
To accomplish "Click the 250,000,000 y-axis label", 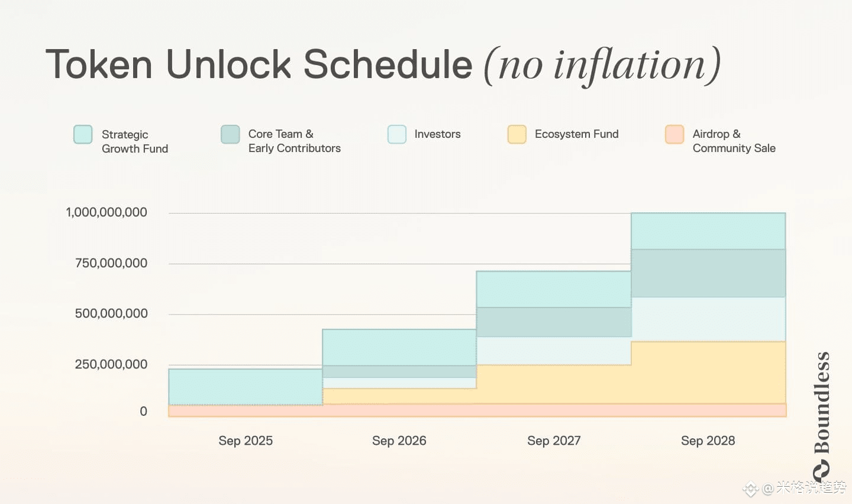I will [x=111, y=364].
